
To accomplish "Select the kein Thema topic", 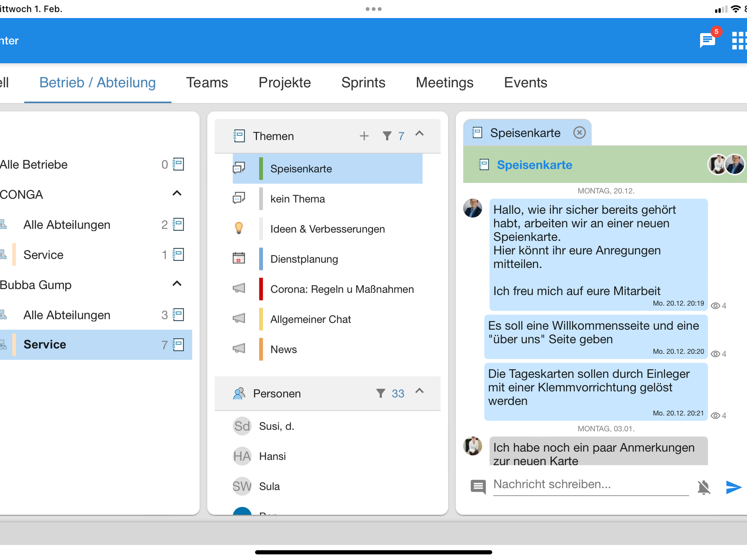I will click(328, 199).
